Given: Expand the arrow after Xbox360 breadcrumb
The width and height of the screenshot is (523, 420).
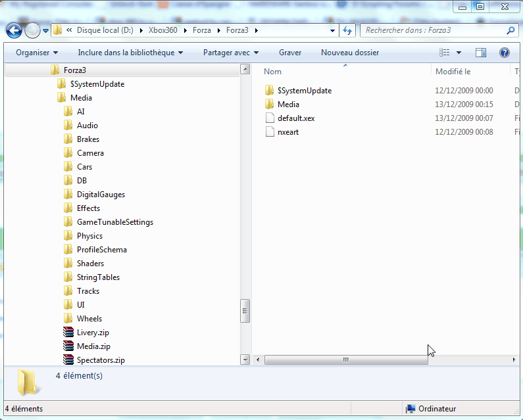Looking at the screenshot, I should (185, 31).
